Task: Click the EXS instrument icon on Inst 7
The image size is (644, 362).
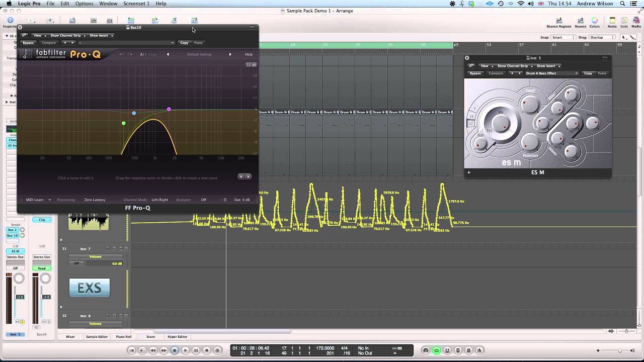Action: [89, 288]
